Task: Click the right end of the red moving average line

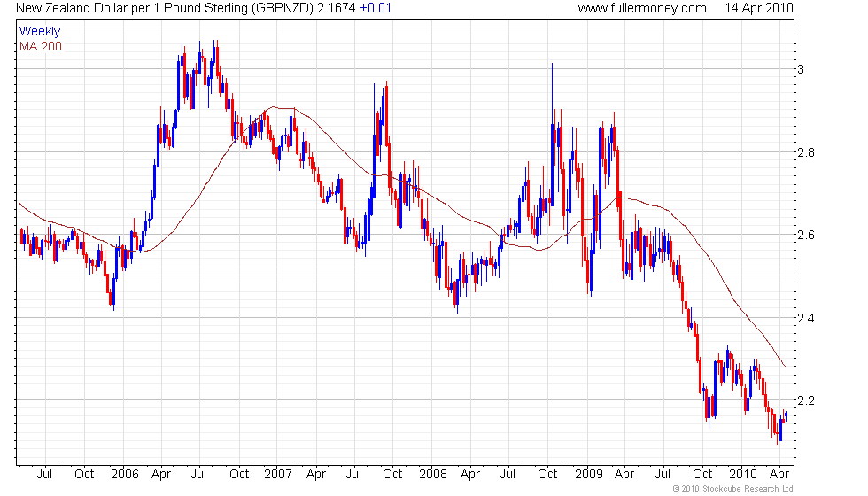Action: [784, 365]
